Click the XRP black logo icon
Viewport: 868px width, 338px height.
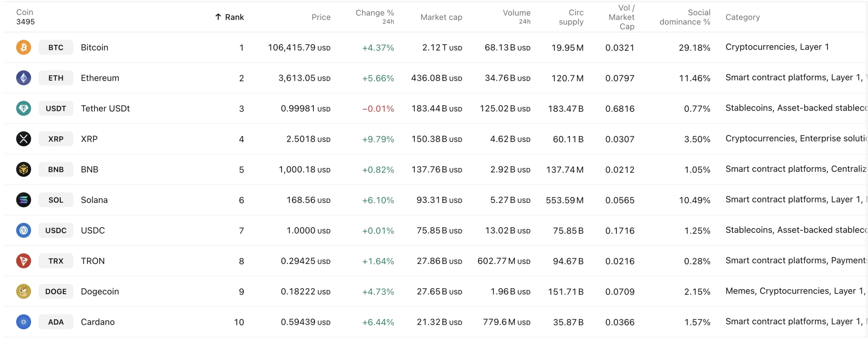[x=23, y=139]
